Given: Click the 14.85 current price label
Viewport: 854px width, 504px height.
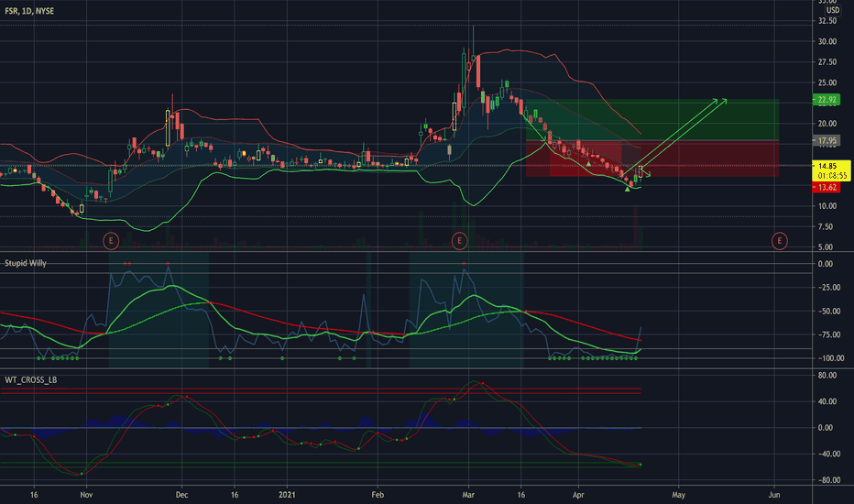Looking at the screenshot, I should point(827,166).
